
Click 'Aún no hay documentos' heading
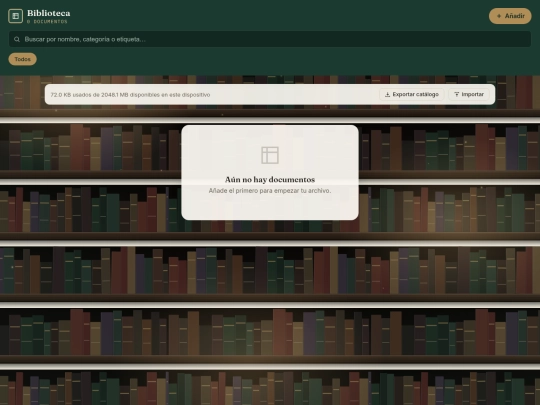click(270, 179)
